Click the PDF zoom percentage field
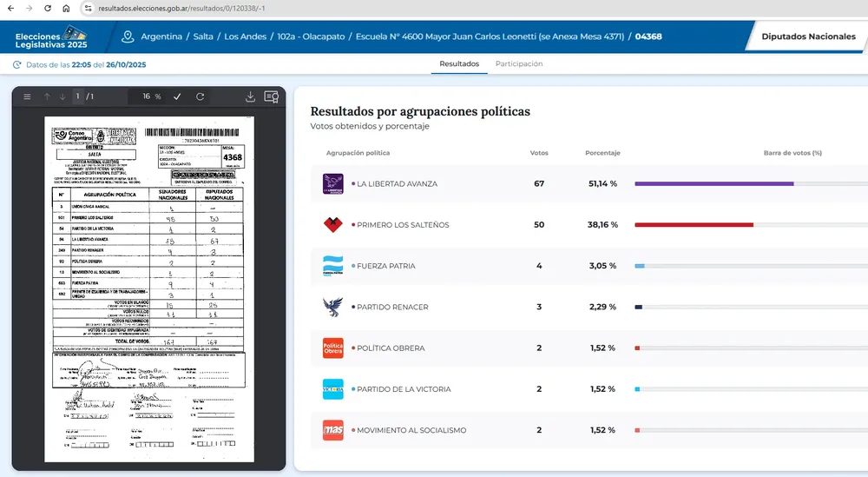 148,96
